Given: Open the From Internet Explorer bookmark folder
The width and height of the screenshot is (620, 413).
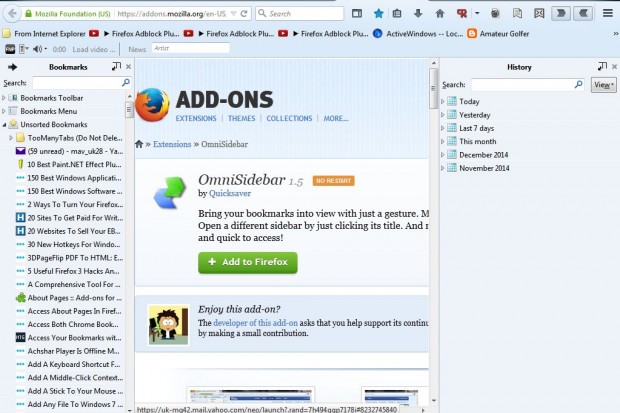Looking at the screenshot, I should [44, 34].
